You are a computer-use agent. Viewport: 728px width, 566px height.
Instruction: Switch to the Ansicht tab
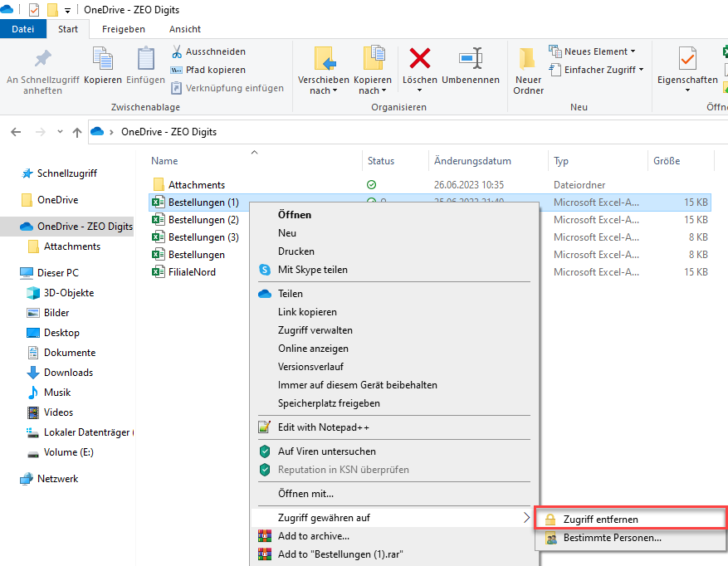click(185, 29)
